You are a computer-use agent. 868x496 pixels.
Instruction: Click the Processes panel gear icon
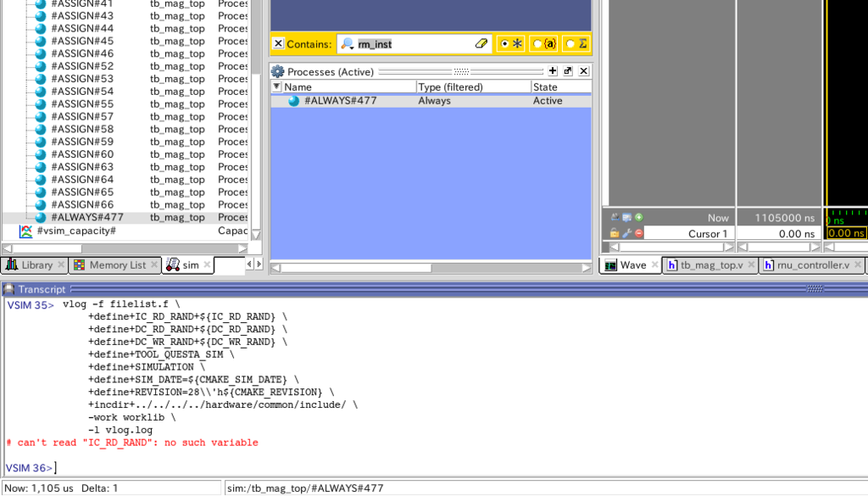click(x=278, y=71)
